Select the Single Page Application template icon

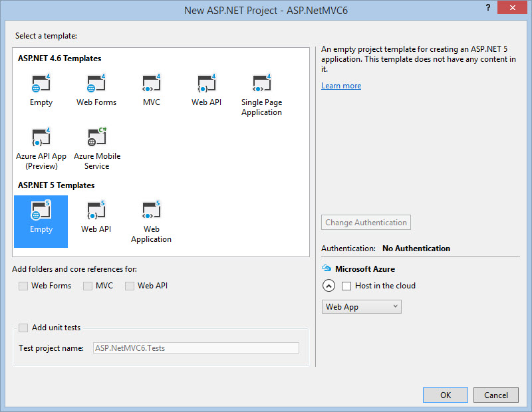pos(261,83)
